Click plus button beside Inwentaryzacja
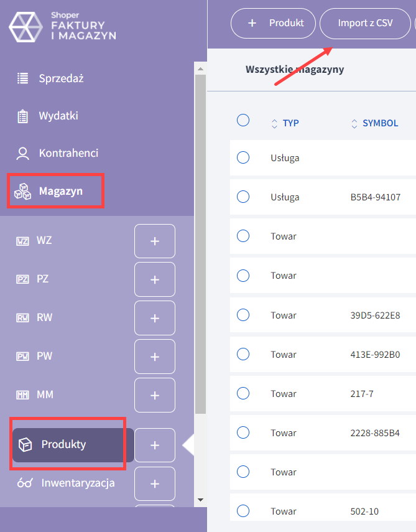The width and height of the screenshot is (416, 532). (x=155, y=483)
